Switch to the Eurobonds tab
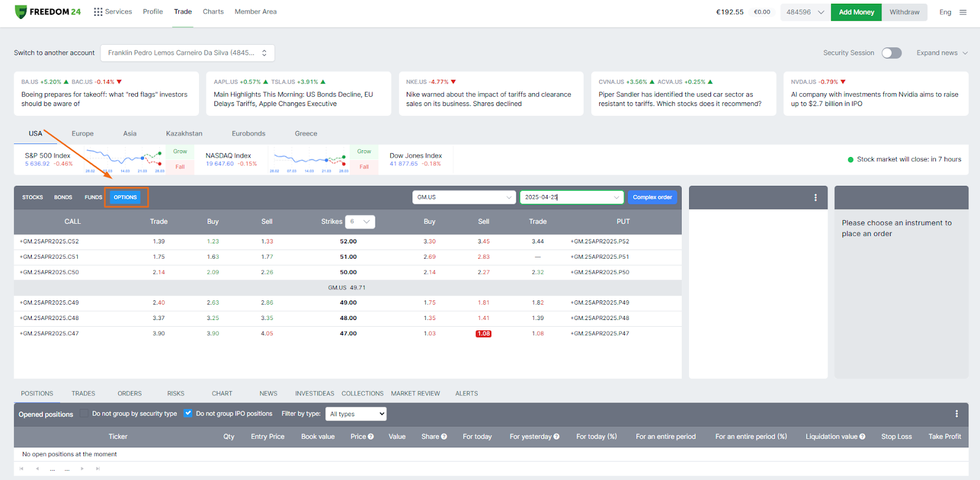 [249, 134]
